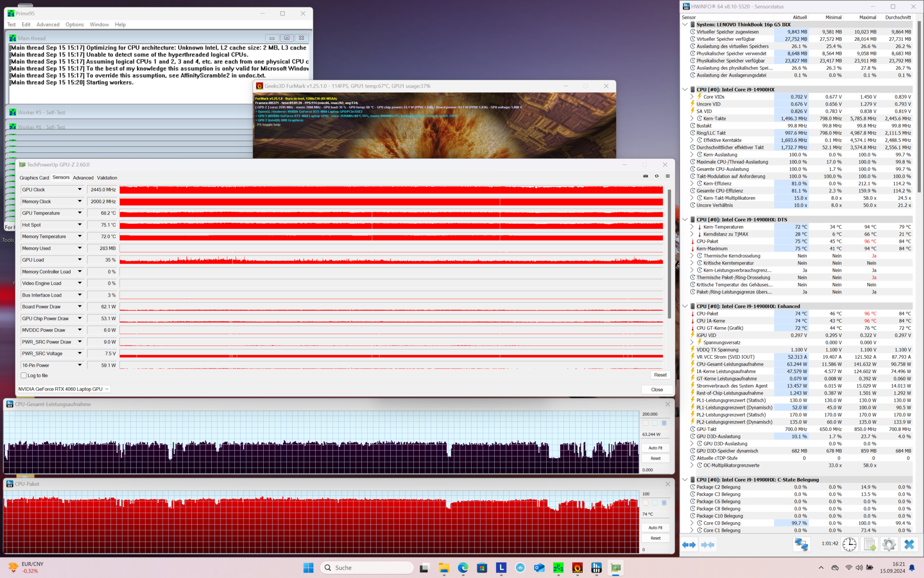Click expand columns blue arrows icon
This screenshot has width=924, height=578.
point(689,544)
